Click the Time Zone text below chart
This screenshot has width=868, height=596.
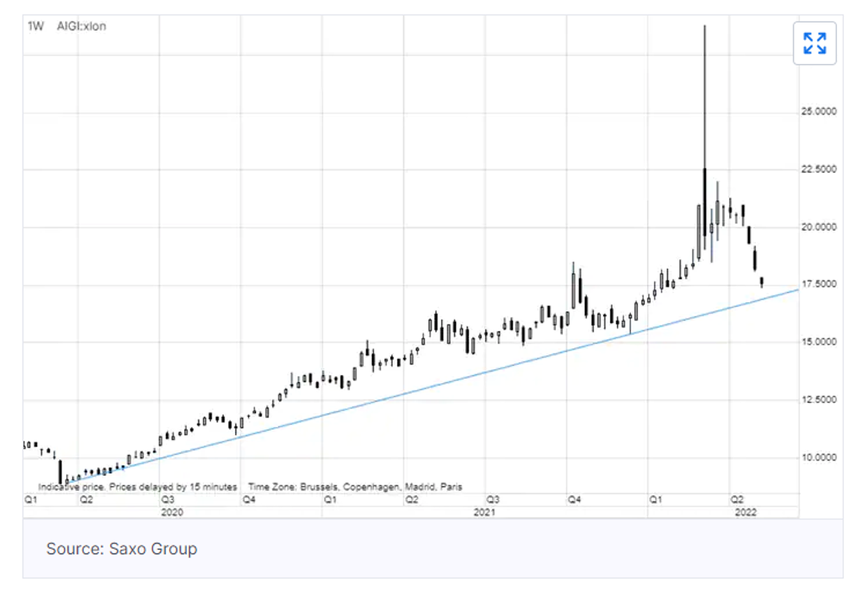point(355,487)
